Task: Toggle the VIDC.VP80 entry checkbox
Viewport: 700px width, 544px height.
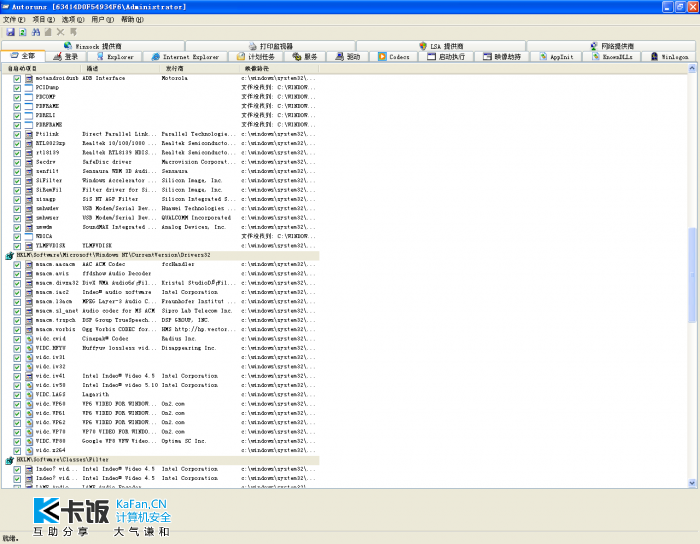Action: coord(17,441)
